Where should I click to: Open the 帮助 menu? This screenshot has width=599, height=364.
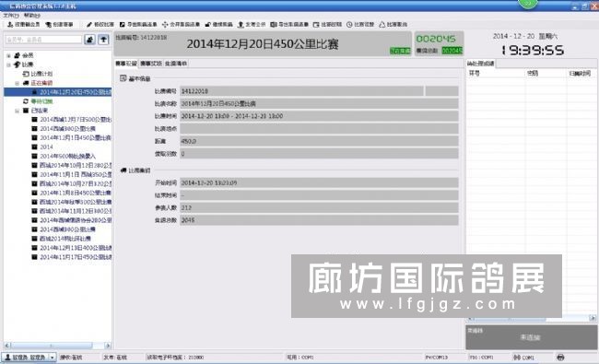click(32, 16)
